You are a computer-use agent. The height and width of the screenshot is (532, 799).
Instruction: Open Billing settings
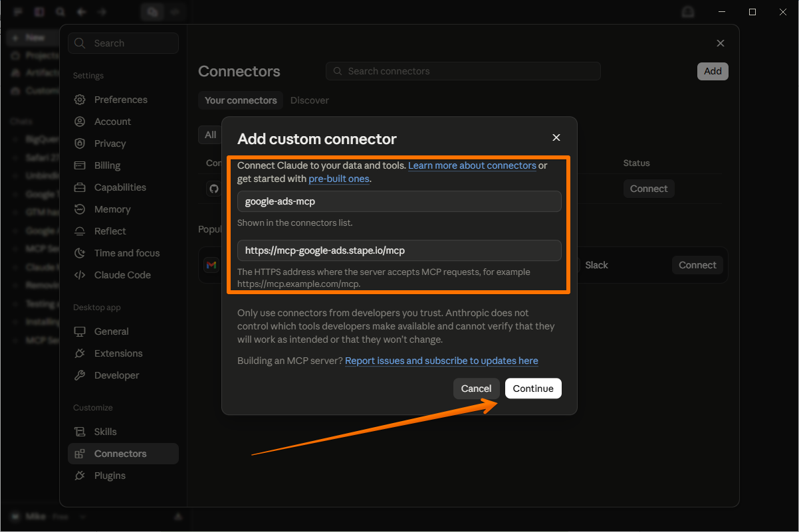pos(123,165)
